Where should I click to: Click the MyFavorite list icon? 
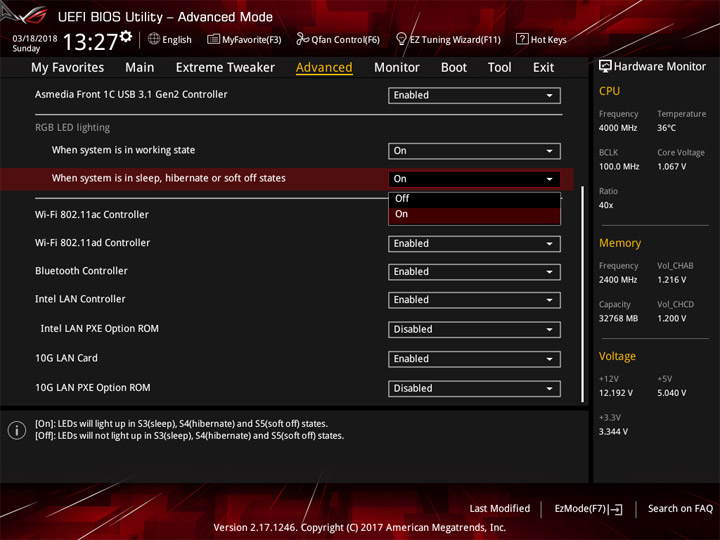pos(213,39)
